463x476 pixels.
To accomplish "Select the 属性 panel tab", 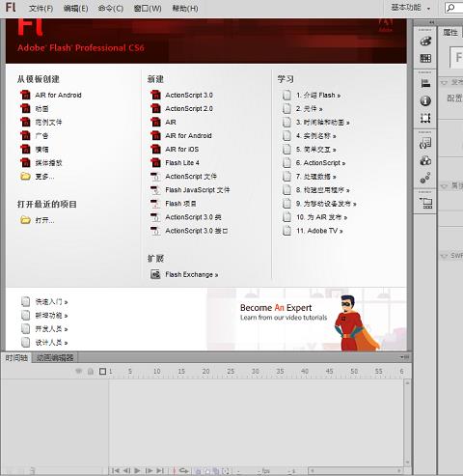I will click(x=450, y=32).
